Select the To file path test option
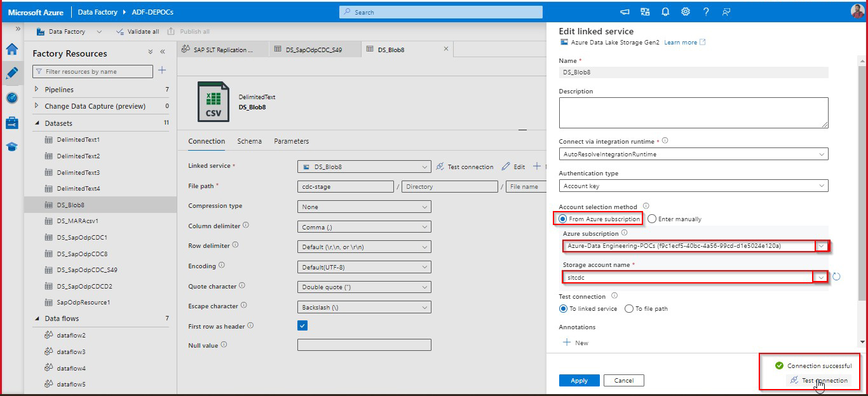The image size is (868, 396). [x=629, y=309]
